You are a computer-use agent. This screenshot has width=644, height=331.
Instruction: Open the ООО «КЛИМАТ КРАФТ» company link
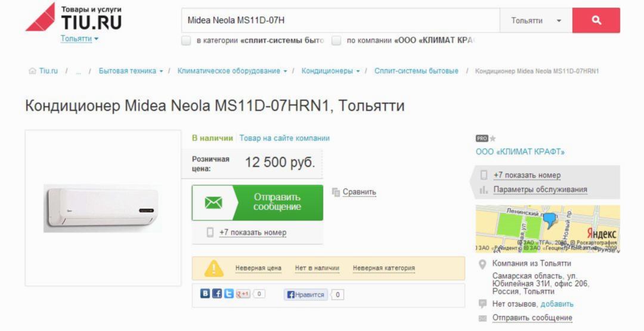tap(520, 151)
